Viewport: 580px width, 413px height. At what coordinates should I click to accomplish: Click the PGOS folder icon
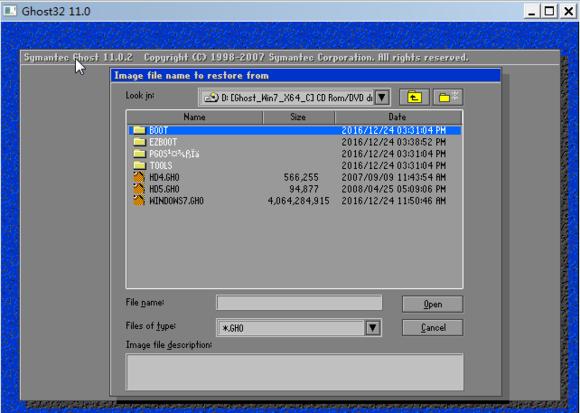[x=139, y=153]
